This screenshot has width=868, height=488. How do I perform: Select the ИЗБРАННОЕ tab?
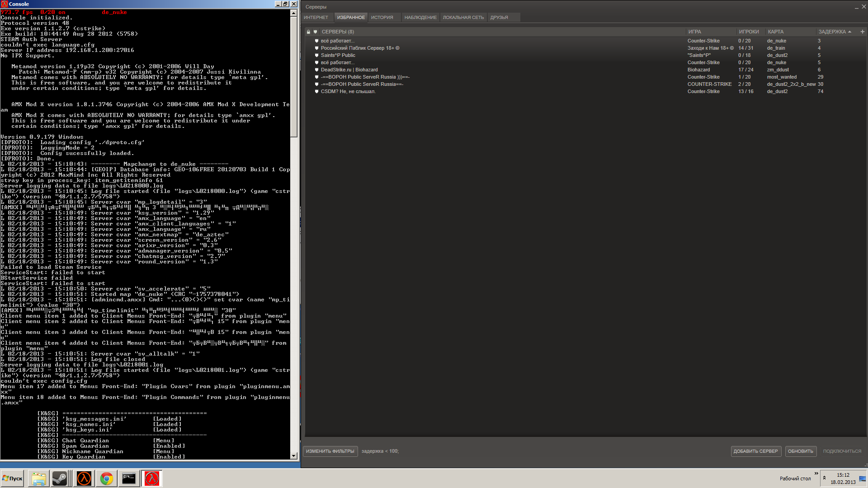(x=351, y=18)
